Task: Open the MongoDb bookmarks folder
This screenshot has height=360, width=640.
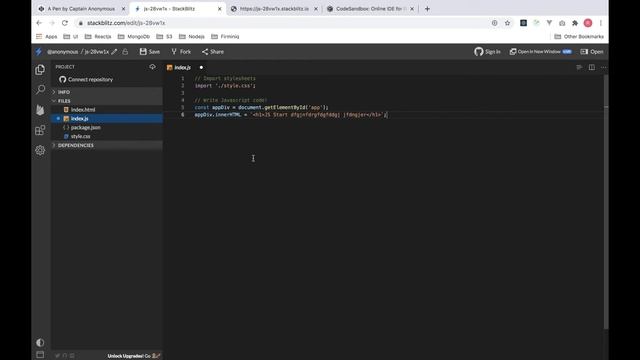Action: (x=134, y=37)
